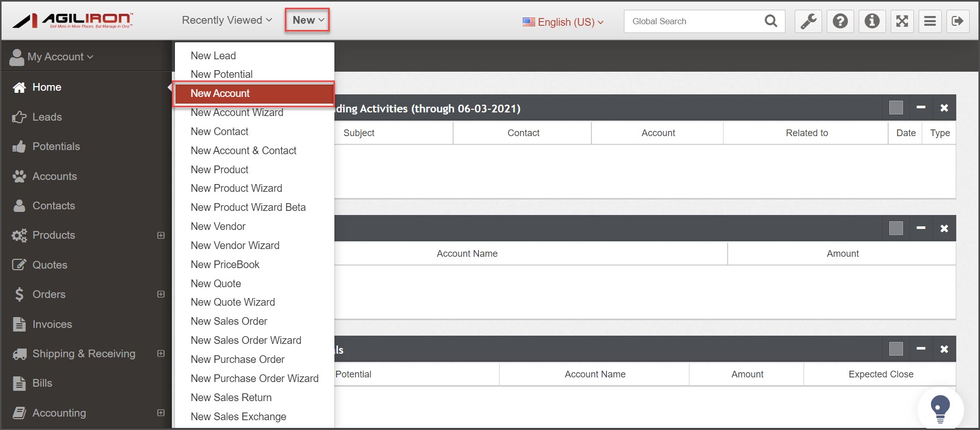Click the Expected Close column header
Viewport: 980px width, 430px height.
coord(881,374)
